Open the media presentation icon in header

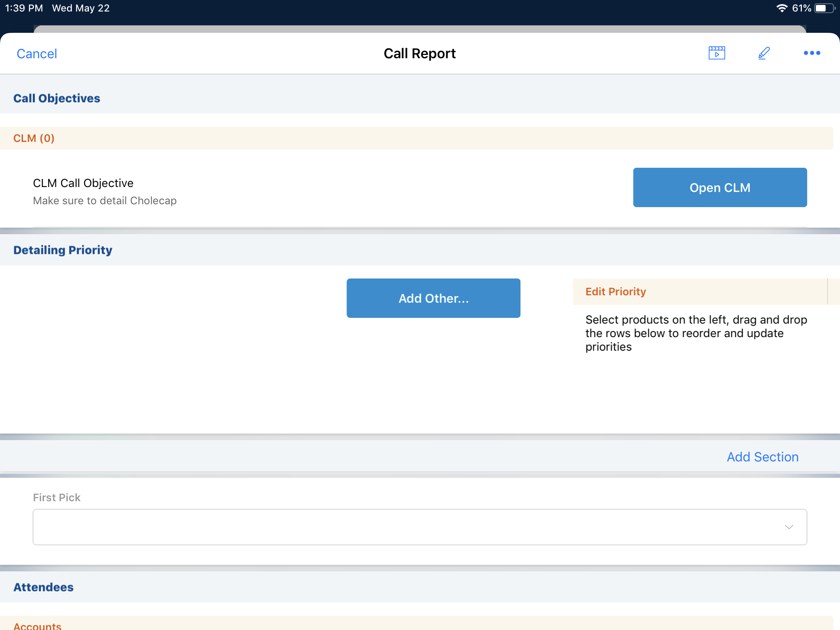click(x=717, y=53)
